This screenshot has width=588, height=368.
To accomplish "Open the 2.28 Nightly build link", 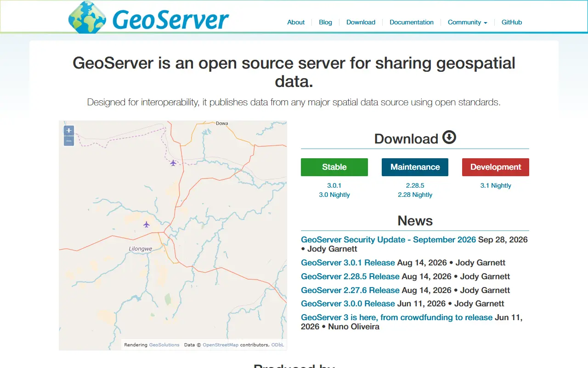I will [415, 195].
